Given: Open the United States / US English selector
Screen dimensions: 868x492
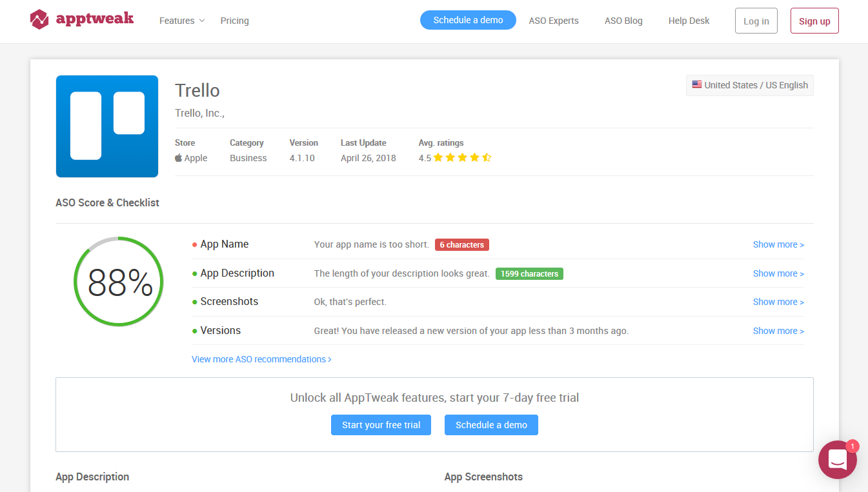Looking at the screenshot, I should (749, 84).
